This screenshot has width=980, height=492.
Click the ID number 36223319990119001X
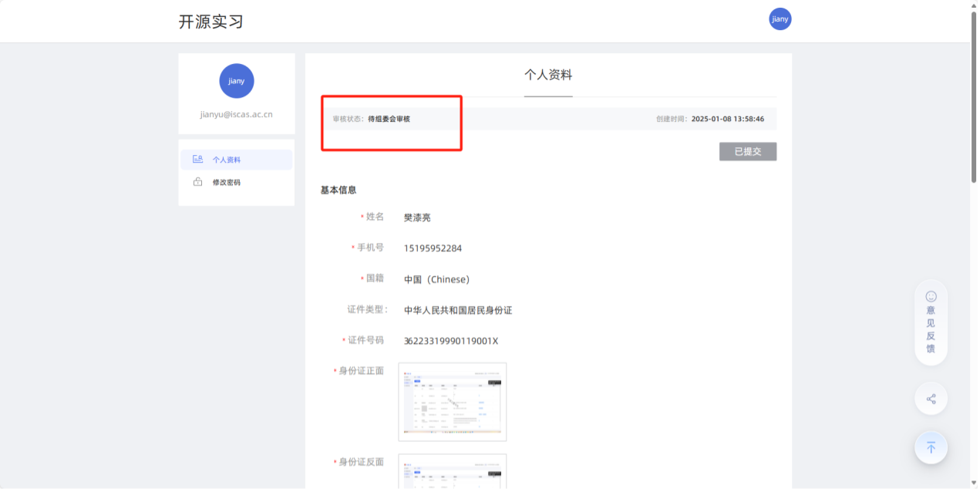pyautogui.click(x=451, y=341)
